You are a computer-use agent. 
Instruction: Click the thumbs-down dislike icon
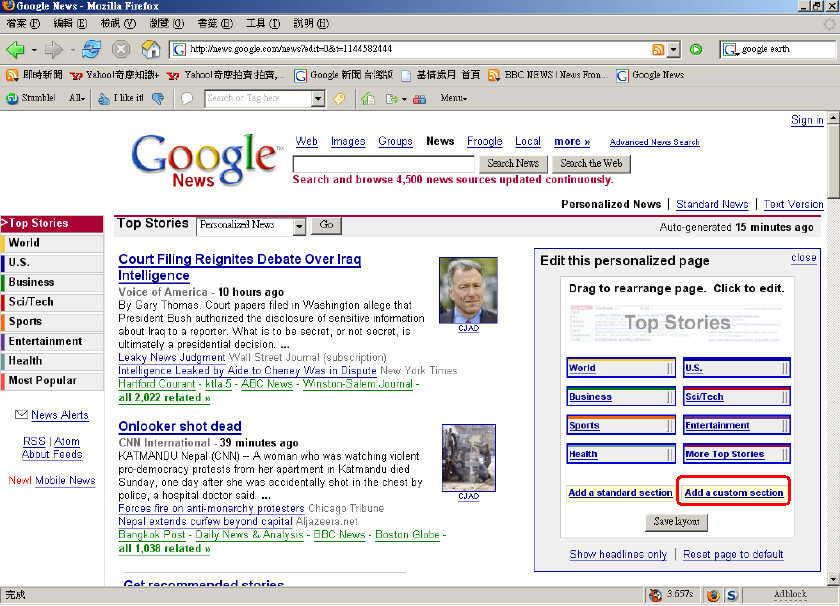click(x=158, y=98)
